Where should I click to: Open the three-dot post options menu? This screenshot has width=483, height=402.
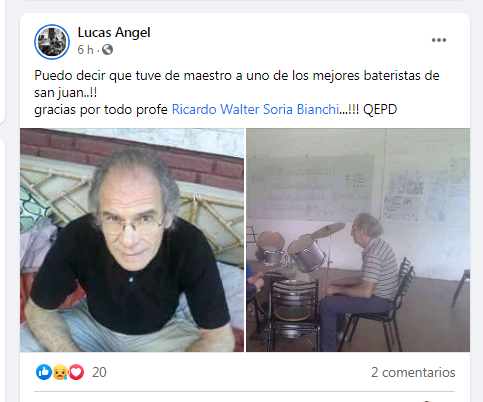coord(439,40)
